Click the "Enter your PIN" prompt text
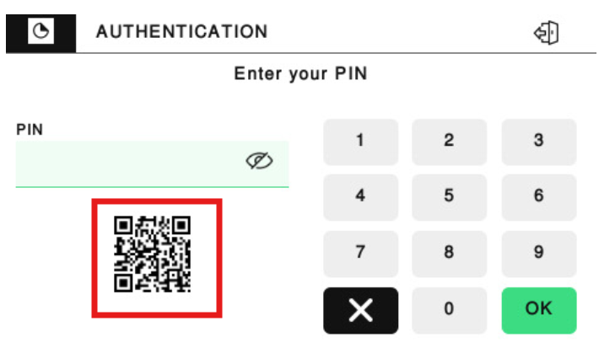The image size is (599, 364). click(300, 74)
